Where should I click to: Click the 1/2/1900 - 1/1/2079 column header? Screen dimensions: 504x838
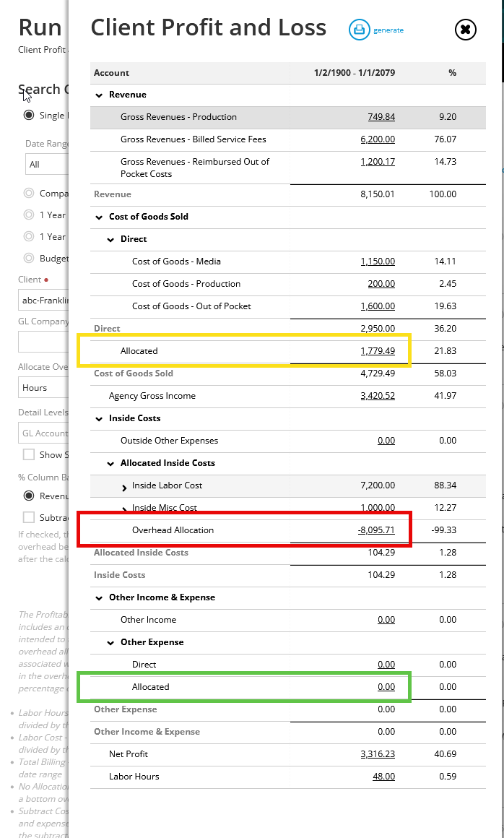(355, 73)
